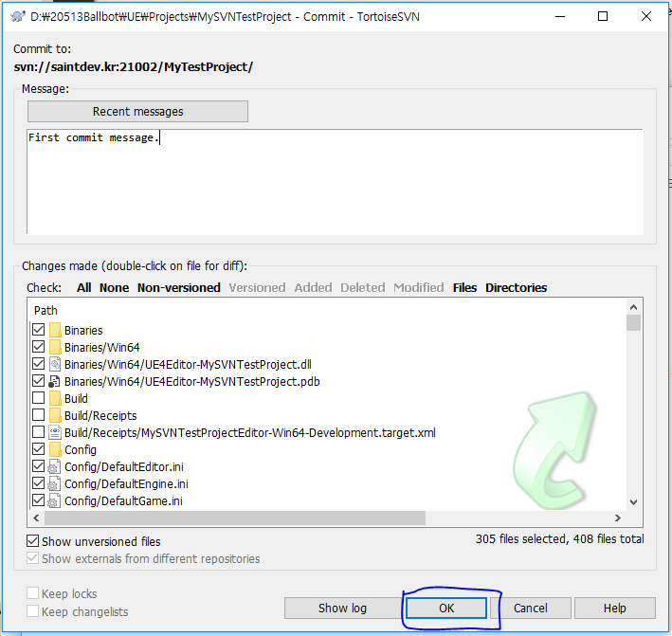Screen dimensions: 672x636
Task: Select the Build/Receipts path text
Action: click(x=100, y=416)
